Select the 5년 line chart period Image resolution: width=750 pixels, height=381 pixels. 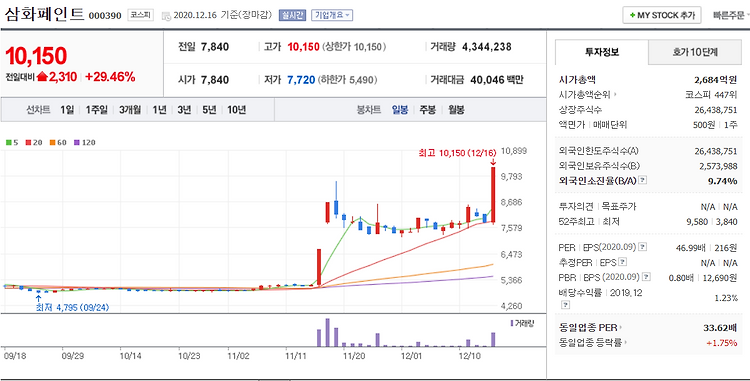(209, 110)
